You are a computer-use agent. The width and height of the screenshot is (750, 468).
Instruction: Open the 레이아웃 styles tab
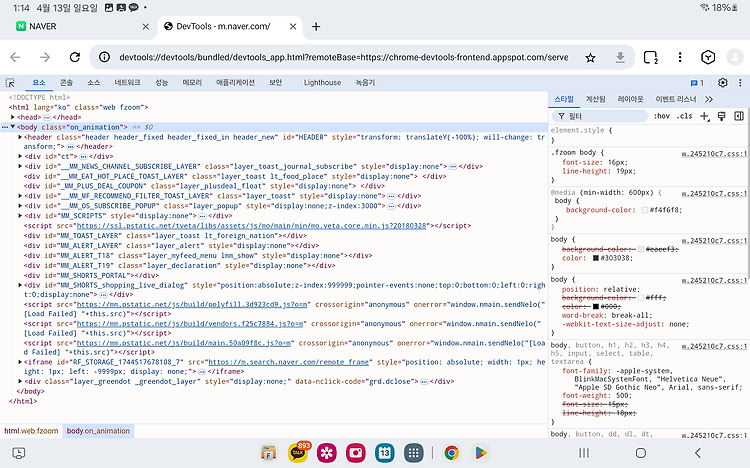click(x=630, y=99)
